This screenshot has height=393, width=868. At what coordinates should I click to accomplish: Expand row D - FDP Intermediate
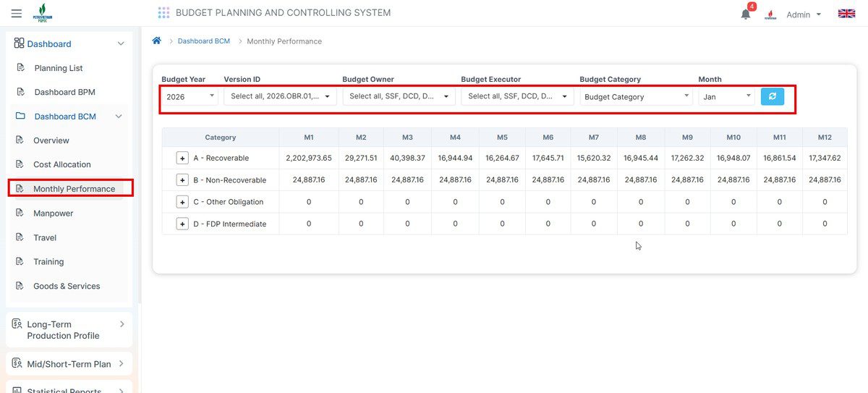[182, 224]
